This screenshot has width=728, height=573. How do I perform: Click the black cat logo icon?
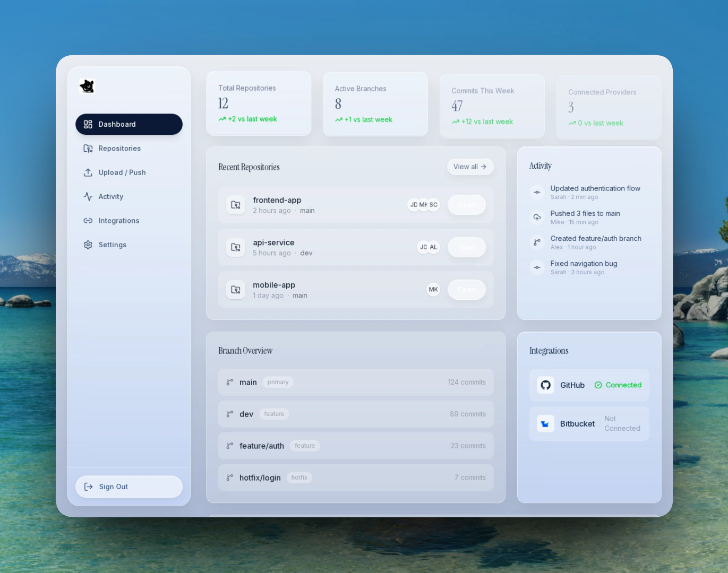(x=87, y=86)
